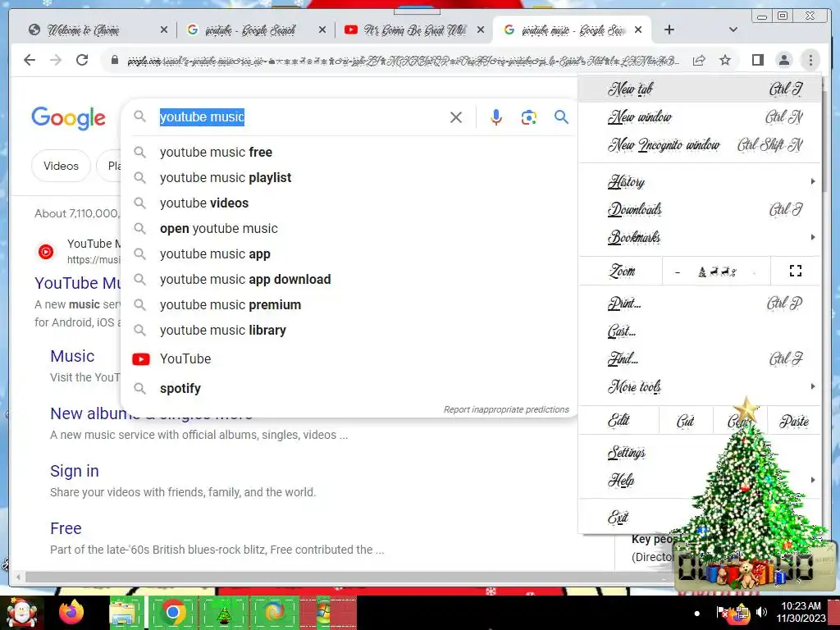
Task: Open the volume speaker tray icon
Action: [761, 612]
